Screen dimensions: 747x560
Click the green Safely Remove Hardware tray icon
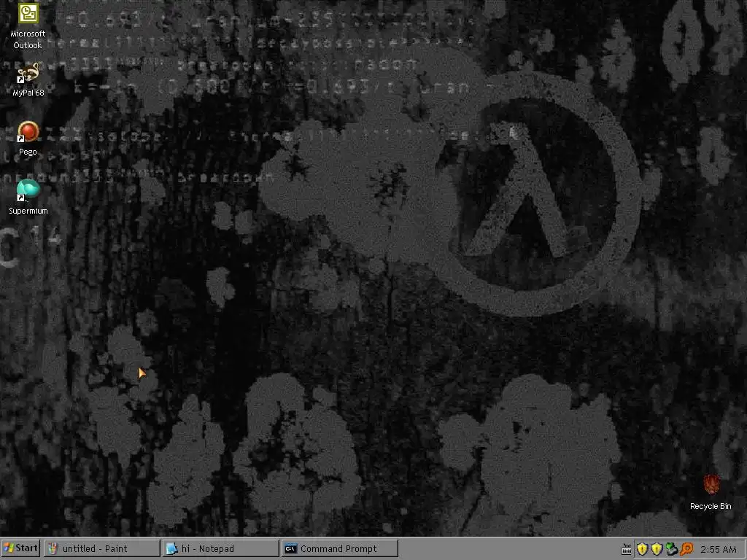[672, 549]
